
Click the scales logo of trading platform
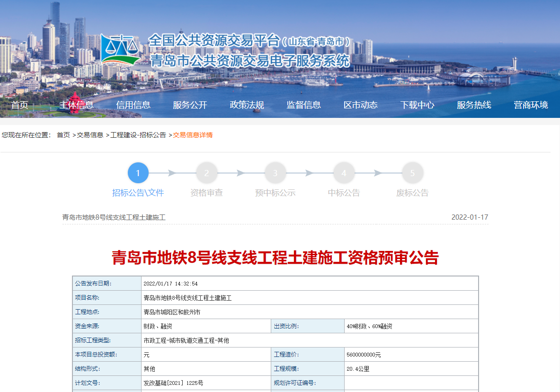[120, 49]
